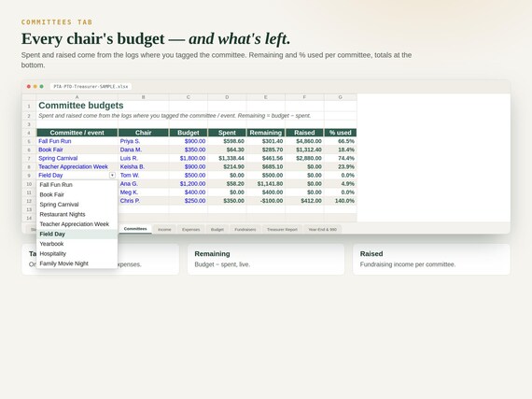This screenshot has height=399, width=532.
Task: Click the Chair column header cell
Action: 143,133
